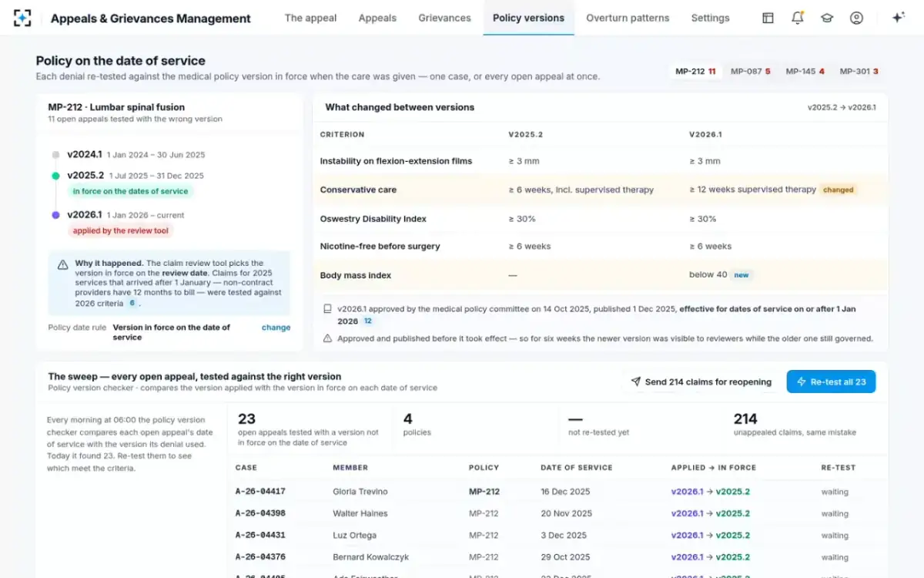Select the MP-212 policy chip
Image resolution: width=924 pixels, height=578 pixels.
[x=695, y=72]
